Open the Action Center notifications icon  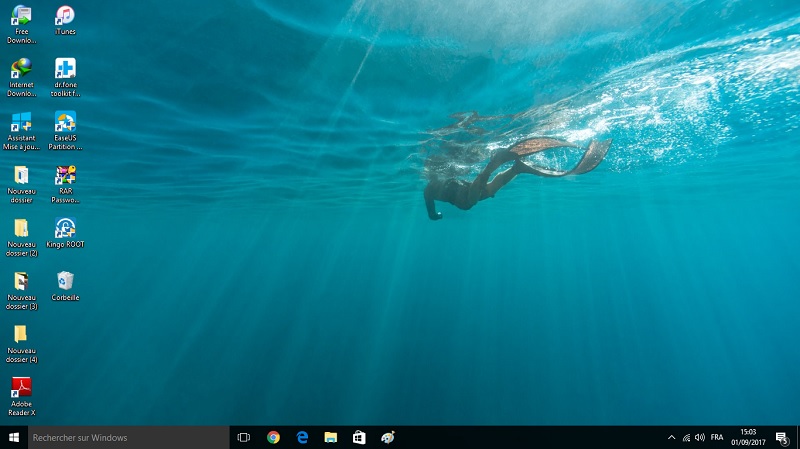(x=781, y=437)
